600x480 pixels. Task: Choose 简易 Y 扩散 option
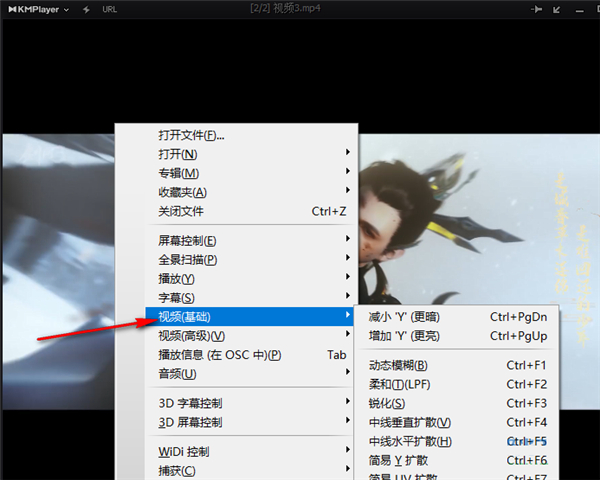pos(457,460)
